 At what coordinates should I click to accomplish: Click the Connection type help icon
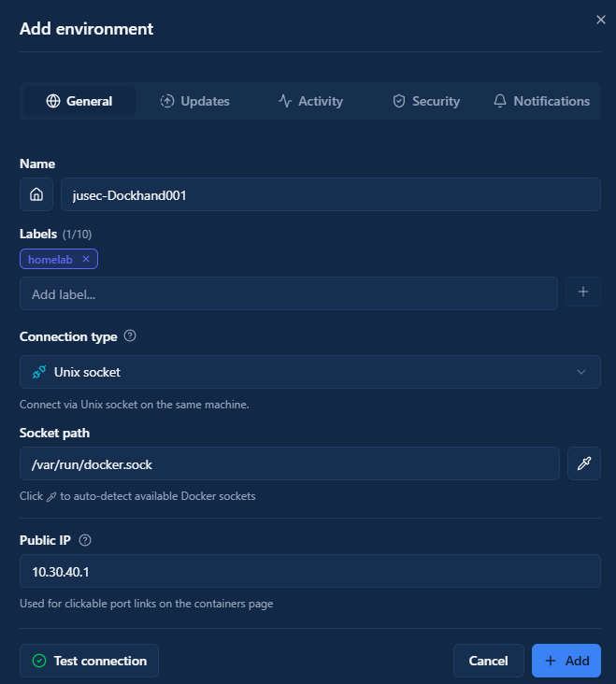click(130, 336)
